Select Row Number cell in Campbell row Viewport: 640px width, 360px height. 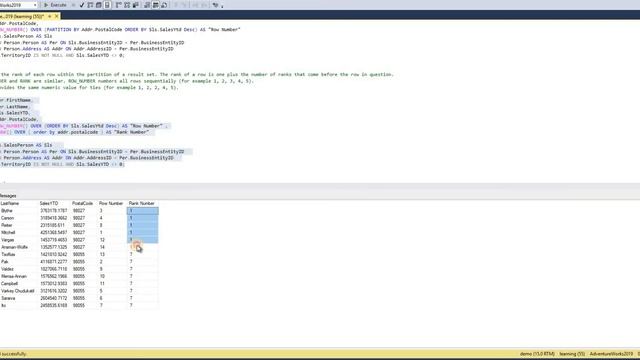pyautogui.click(x=112, y=284)
